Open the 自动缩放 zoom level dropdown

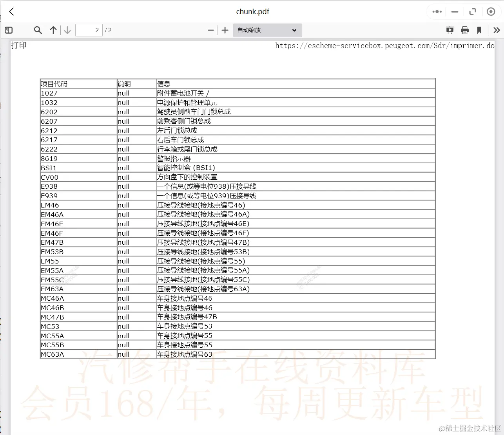pyautogui.click(x=267, y=30)
